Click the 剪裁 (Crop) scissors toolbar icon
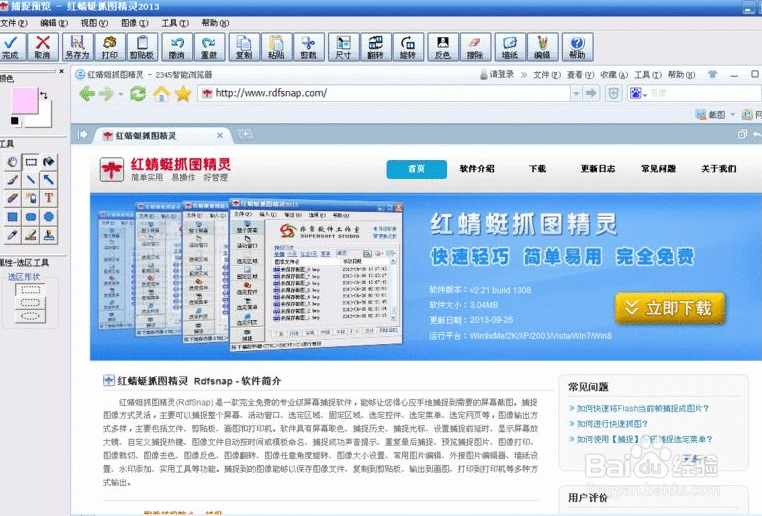This screenshot has height=516, width=762. coord(309,47)
